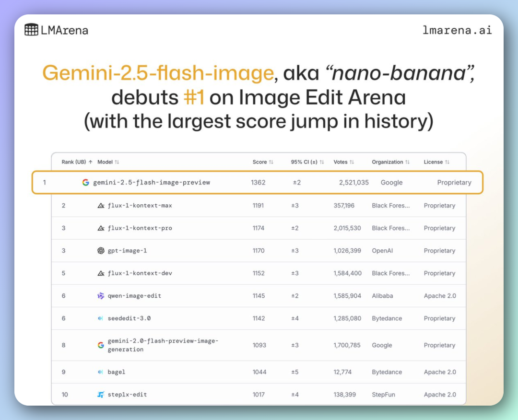Click the OpenAI organization cell
The width and height of the screenshot is (518, 420).
click(x=382, y=251)
